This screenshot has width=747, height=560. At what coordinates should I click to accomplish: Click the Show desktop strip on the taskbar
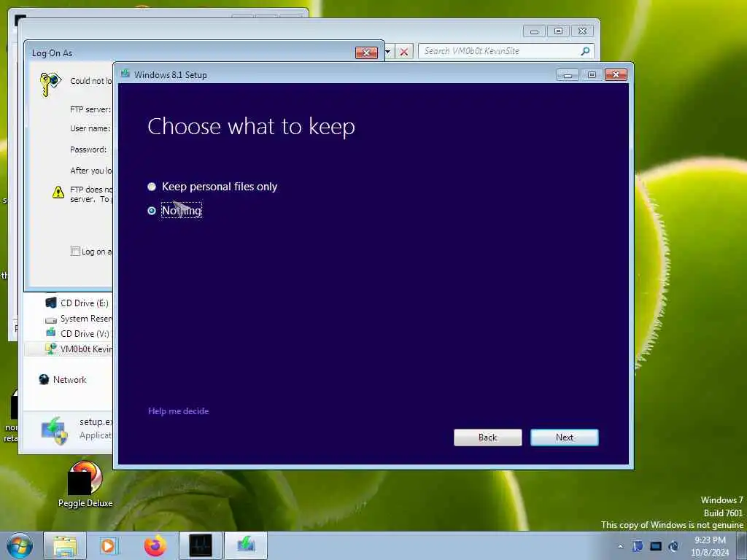tap(742, 545)
